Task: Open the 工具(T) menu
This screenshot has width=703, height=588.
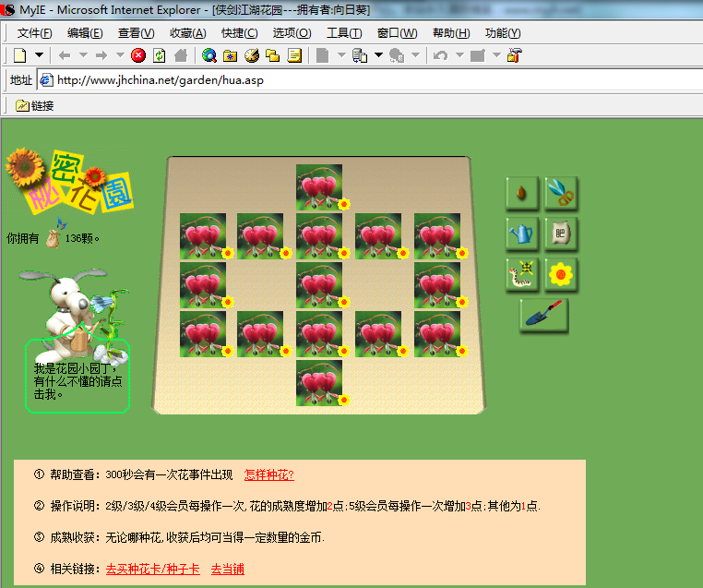Action: pos(344,33)
